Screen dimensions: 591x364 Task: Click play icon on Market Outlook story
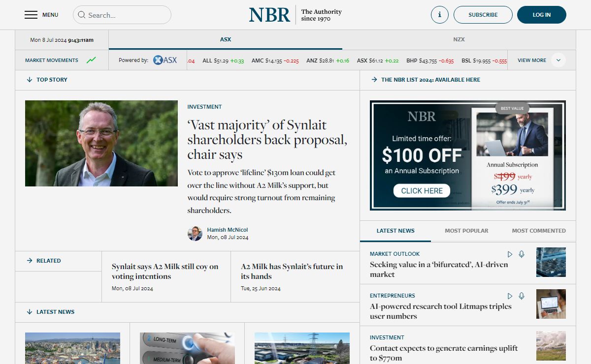(510, 254)
